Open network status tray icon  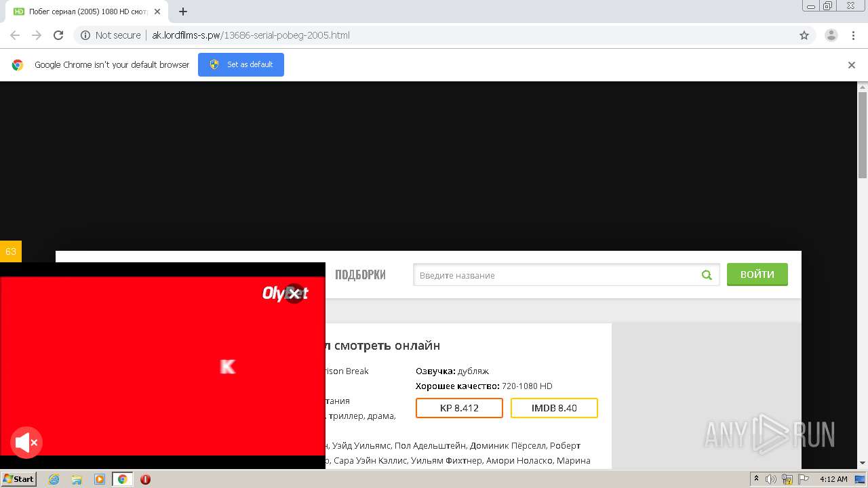(787, 479)
